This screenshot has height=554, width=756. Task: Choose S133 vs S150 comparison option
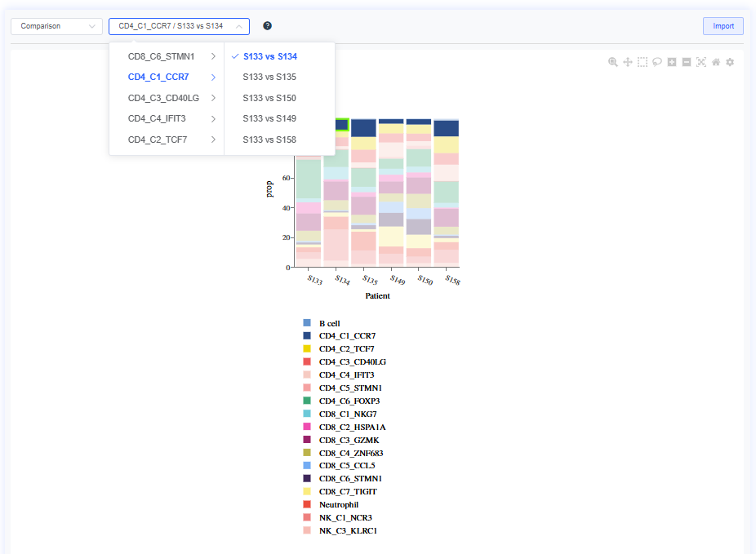(269, 98)
